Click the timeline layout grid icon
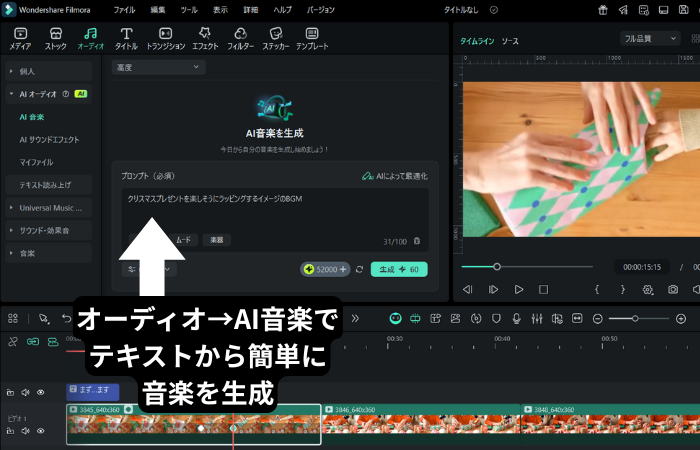 pos(13,318)
